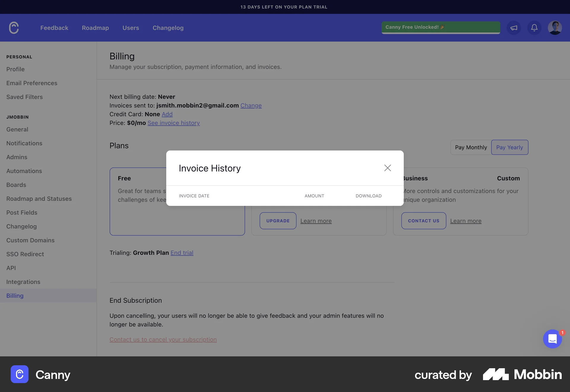Click the Mobbin logo in the footer
Viewport: 570px width, 392px height.
(522, 374)
